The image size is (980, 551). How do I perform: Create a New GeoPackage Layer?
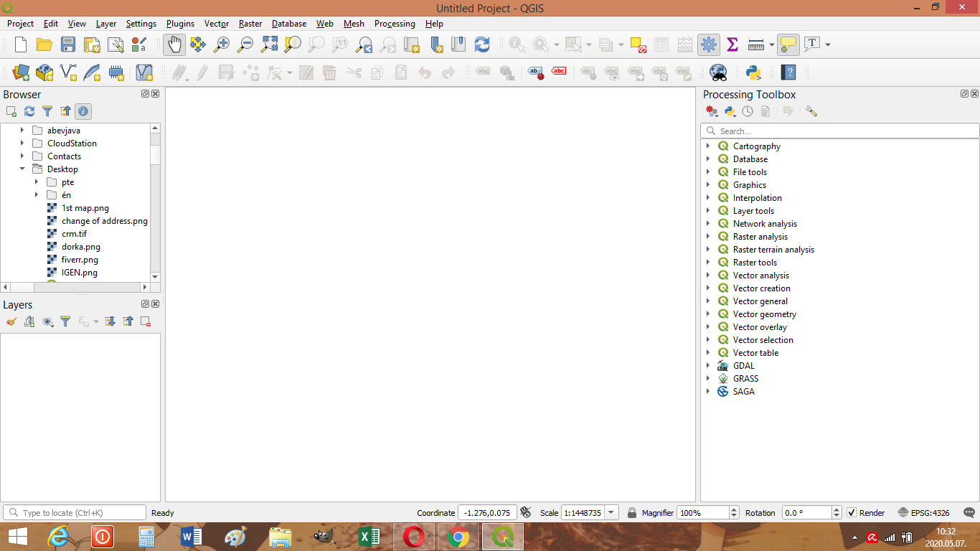[44, 72]
